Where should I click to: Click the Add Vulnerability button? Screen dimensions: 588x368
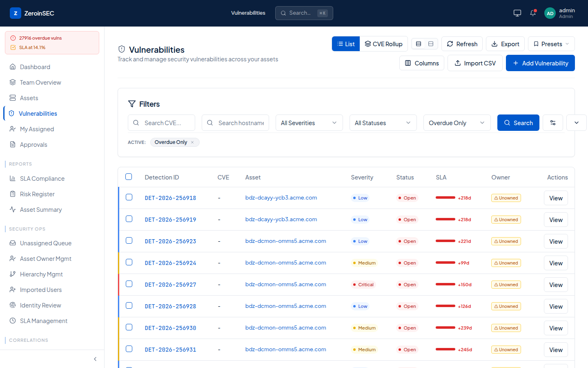540,63
